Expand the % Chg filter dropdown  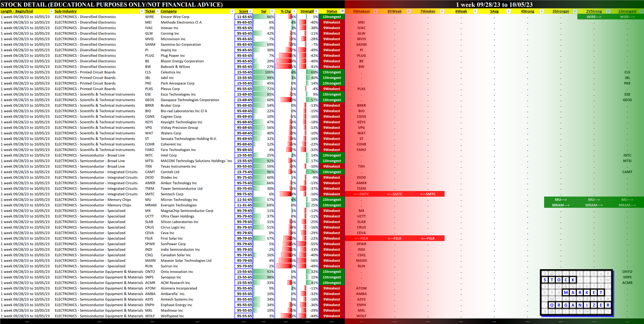[294, 11]
